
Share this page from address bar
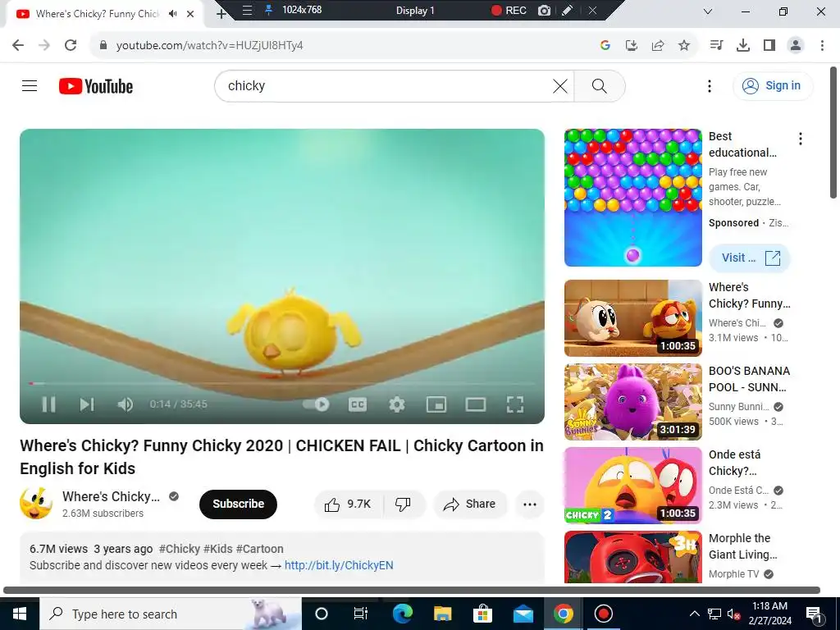pyautogui.click(x=658, y=45)
